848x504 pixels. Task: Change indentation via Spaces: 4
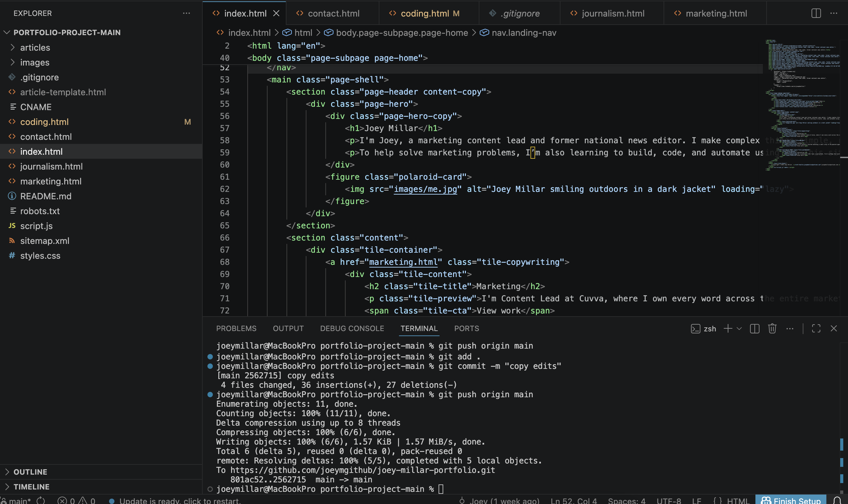coord(627,501)
